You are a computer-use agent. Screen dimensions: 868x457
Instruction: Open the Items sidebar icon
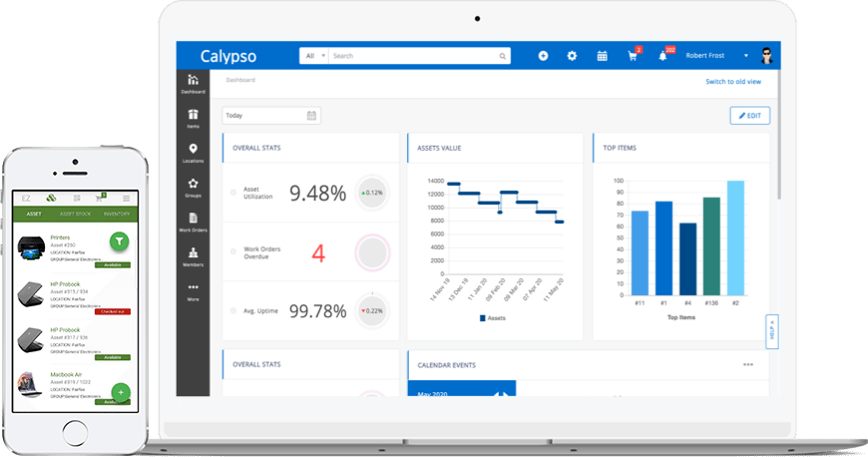pos(193,118)
